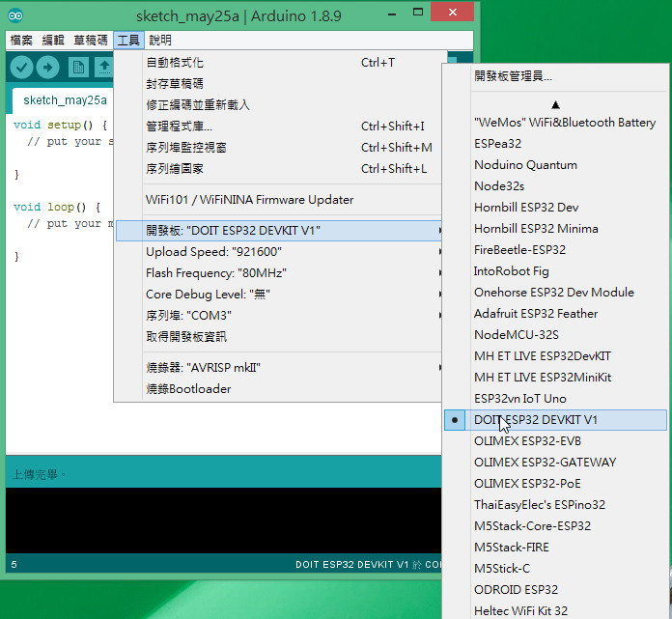Select the OLIMEX ESP32-PoE board

(556, 483)
